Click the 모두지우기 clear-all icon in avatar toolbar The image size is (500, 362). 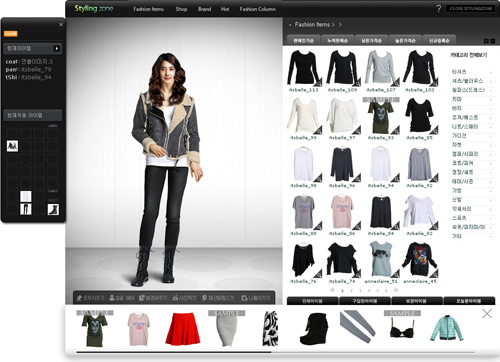point(79,298)
